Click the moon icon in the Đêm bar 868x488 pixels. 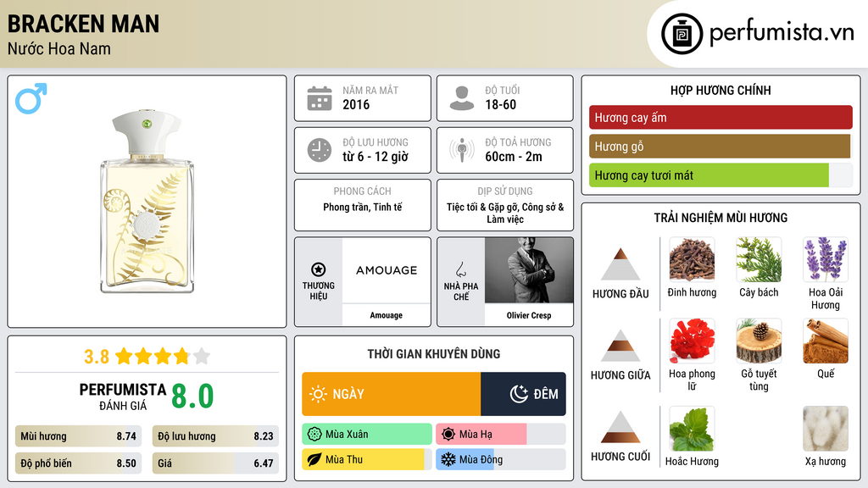click(519, 394)
